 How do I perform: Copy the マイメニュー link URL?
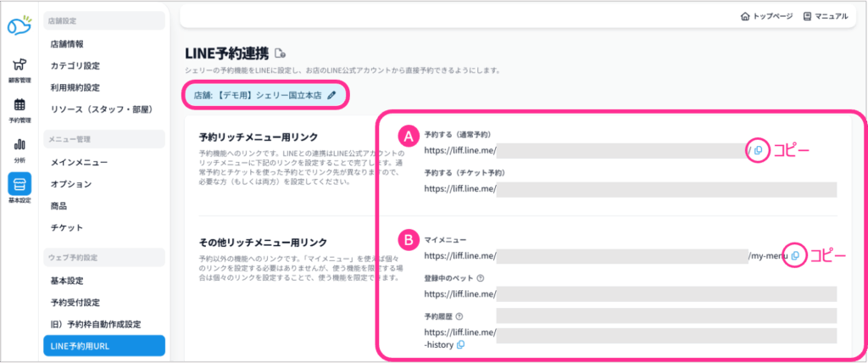(x=795, y=255)
